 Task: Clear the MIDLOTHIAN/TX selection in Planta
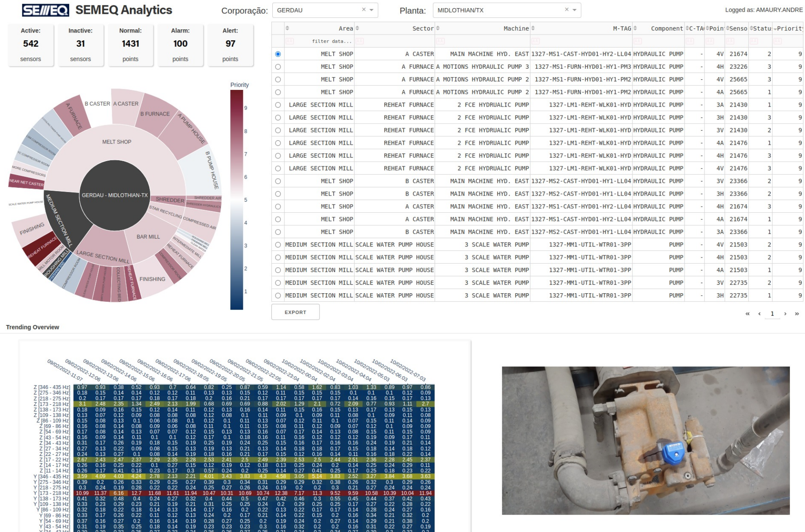coord(567,10)
